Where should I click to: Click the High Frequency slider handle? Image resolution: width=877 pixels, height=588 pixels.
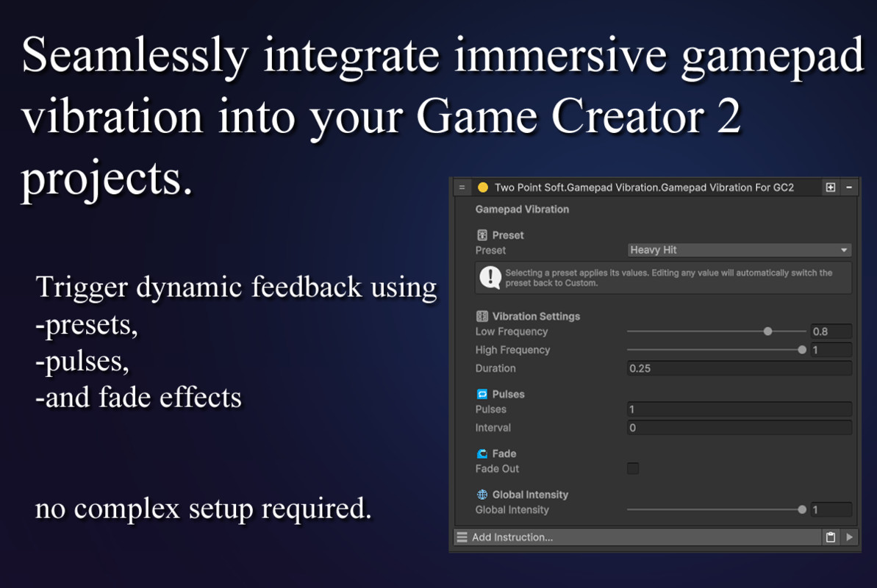pyautogui.click(x=802, y=350)
